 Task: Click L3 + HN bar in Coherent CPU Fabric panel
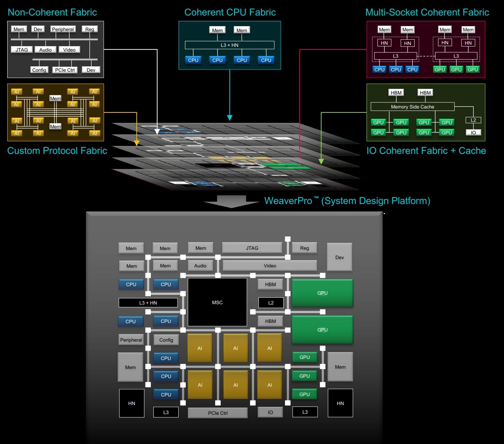pos(230,45)
